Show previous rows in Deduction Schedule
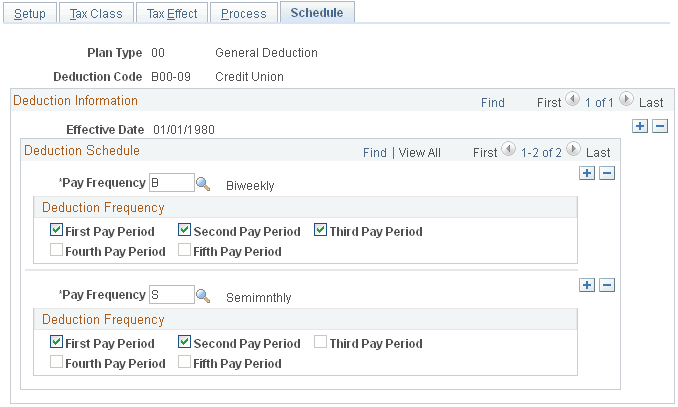The width and height of the screenshot is (678, 407). tap(508, 149)
